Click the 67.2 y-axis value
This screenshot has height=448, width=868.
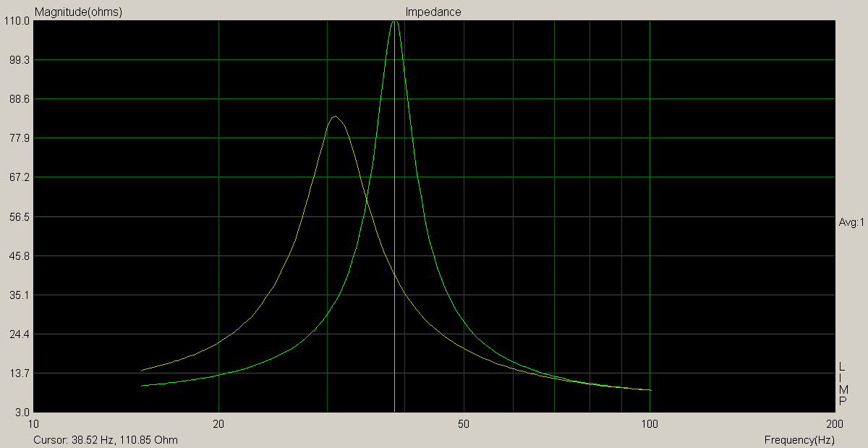[20, 177]
